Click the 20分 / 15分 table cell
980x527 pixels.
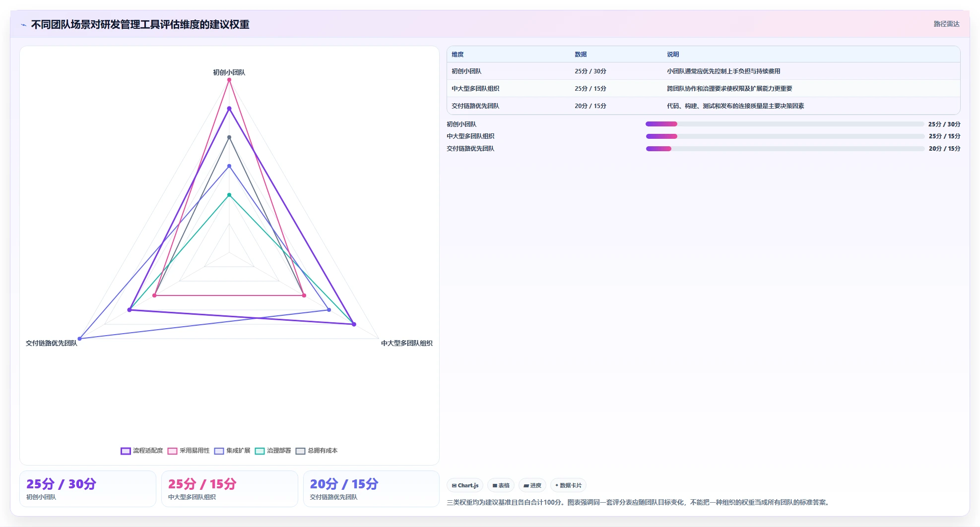click(x=590, y=106)
